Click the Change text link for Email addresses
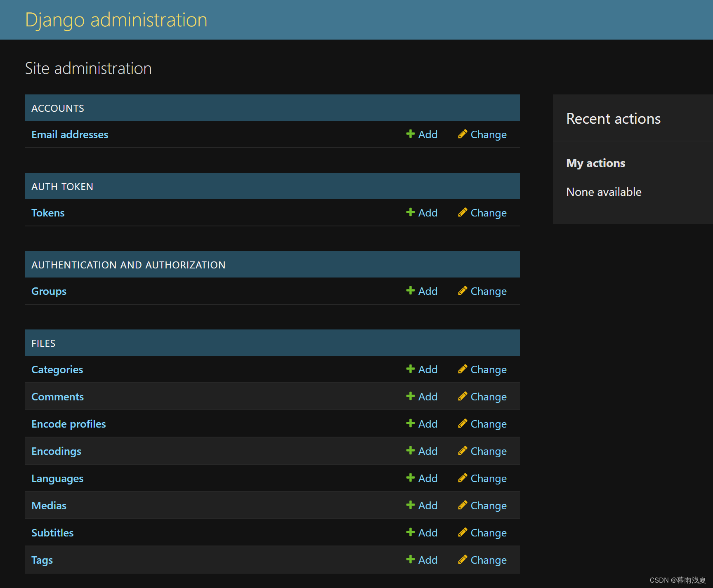 (489, 134)
